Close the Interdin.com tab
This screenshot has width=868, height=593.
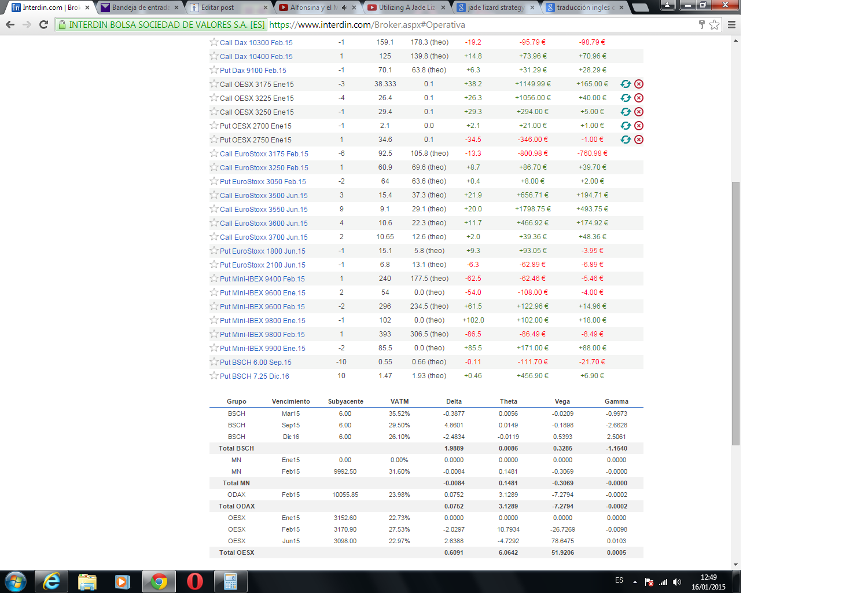[x=87, y=8]
